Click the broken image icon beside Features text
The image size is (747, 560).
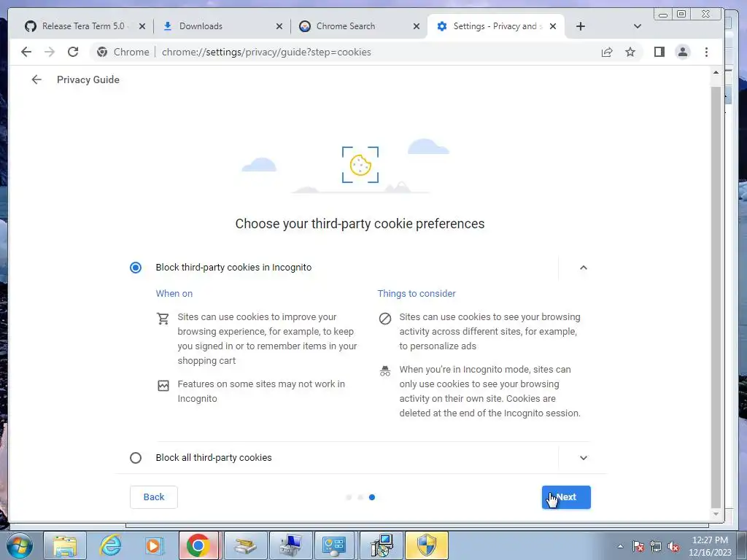pos(163,385)
